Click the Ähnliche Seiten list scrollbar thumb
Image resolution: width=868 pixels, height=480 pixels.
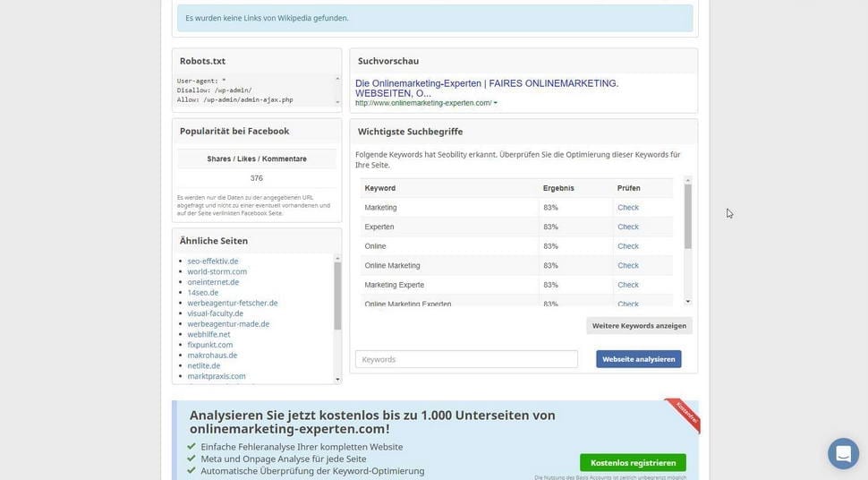click(x=337, y=296)
